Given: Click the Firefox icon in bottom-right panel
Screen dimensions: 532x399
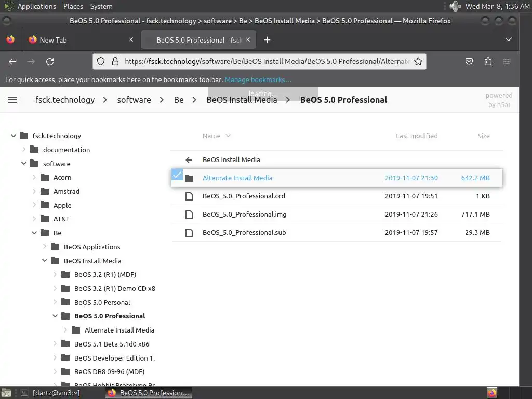Looking at the screenshot, I should pos(492,393).
